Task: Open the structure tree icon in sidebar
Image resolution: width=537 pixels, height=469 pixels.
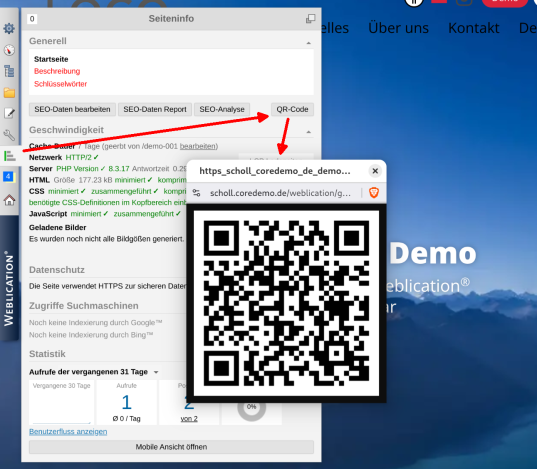Action: (x=9, y=71)
